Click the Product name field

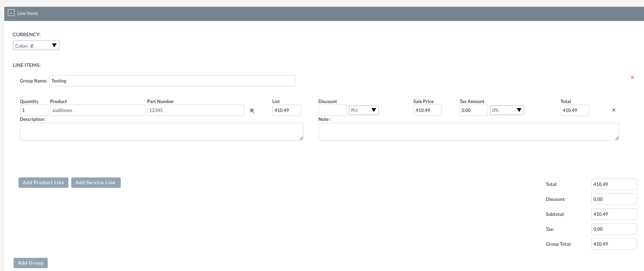[x=97, y=110]
